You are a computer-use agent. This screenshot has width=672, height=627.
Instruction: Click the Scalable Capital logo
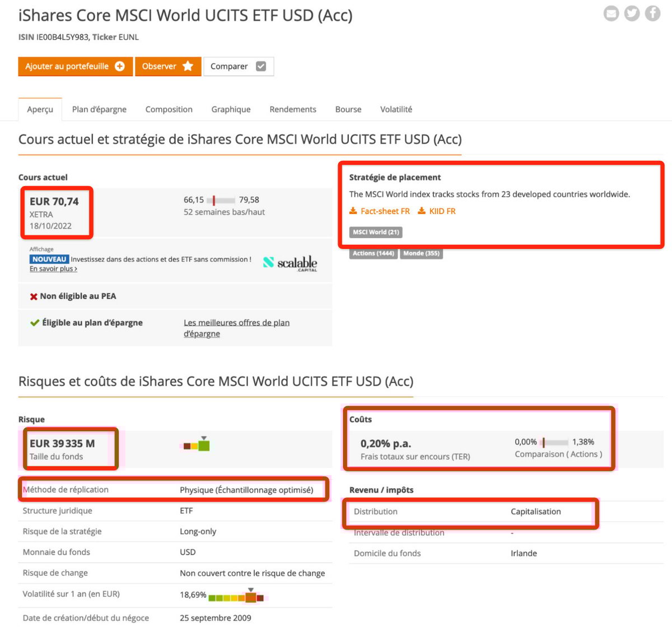click(290, 263)
